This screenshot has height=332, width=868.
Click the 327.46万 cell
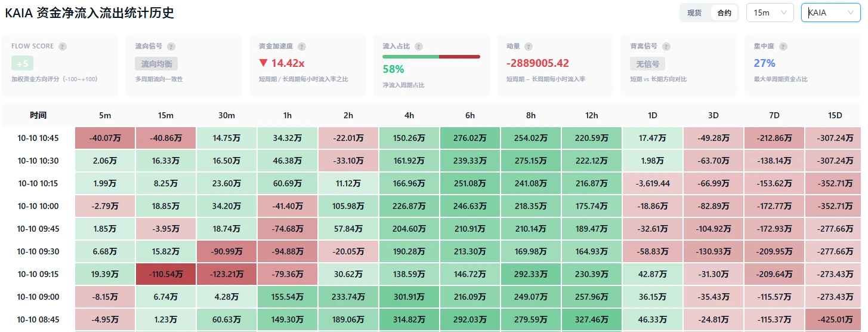pos(592,319)
